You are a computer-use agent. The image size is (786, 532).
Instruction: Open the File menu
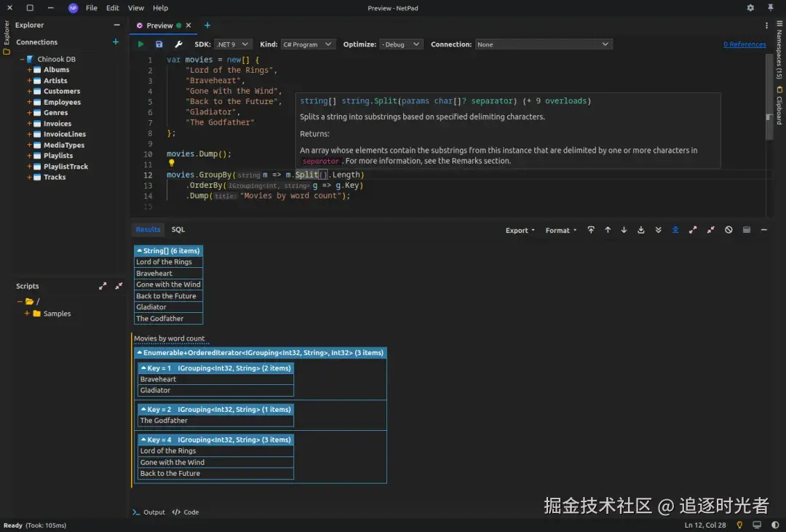[x=91, y=8]
